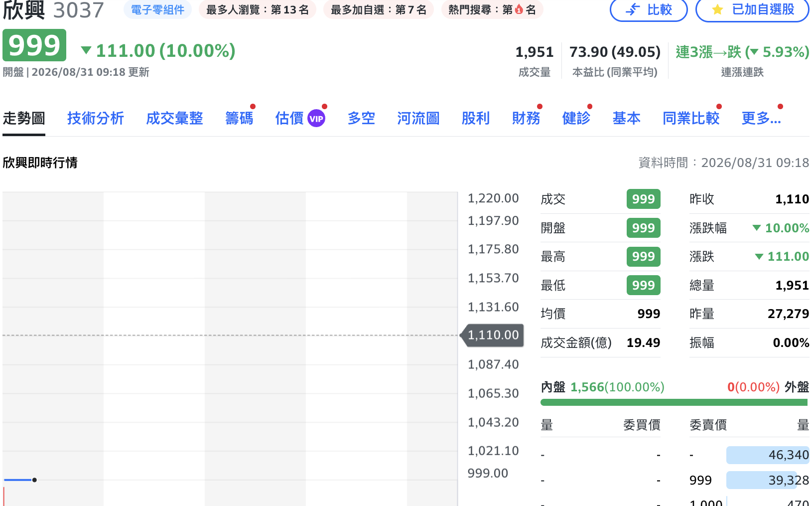Viewport: 812px width, 506px height.
Task: Click the 連3漲→跌 (▼5.93%) streak text
Action: [742, 52]
